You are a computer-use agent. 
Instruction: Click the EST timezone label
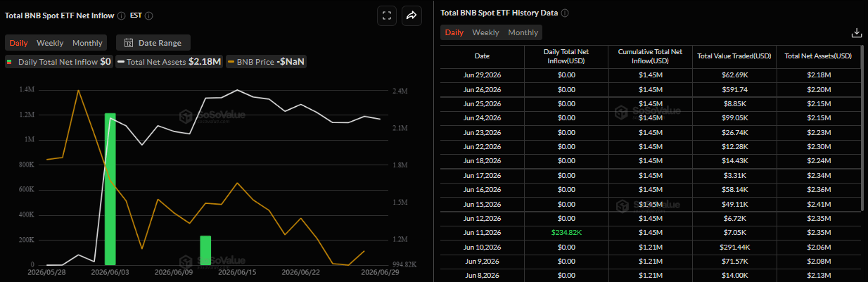tap(136, 15)
